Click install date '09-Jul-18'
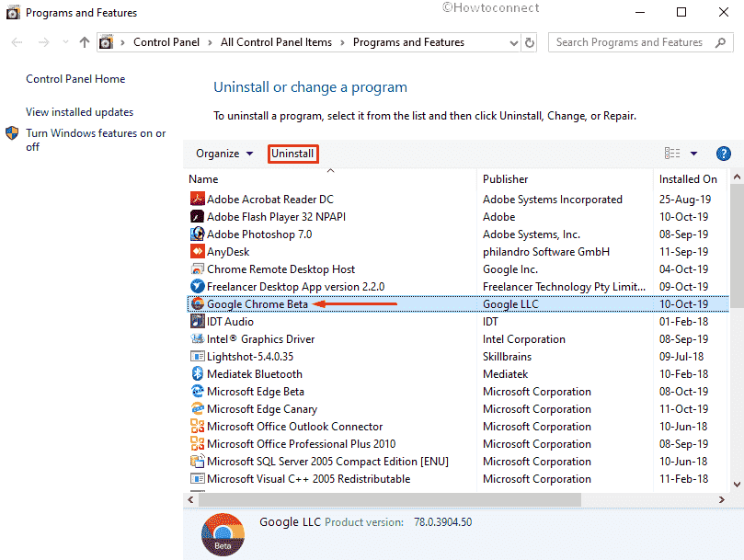 click(x=681, y=357)
